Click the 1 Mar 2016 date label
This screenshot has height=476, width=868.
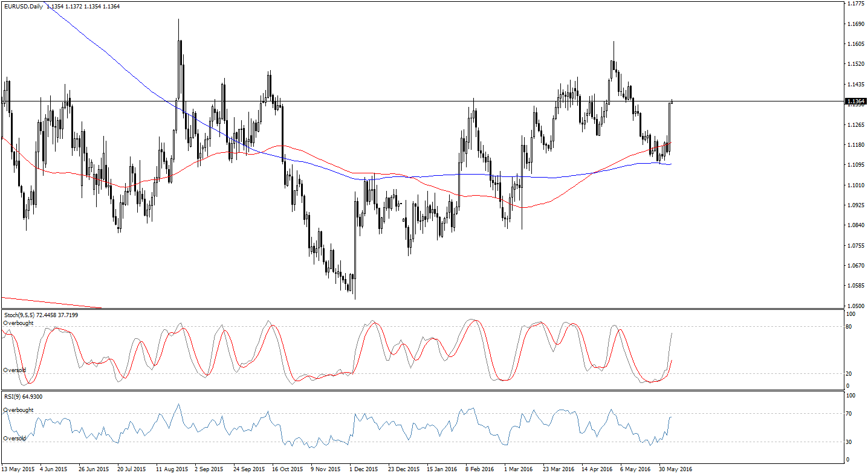coord(518,469)
